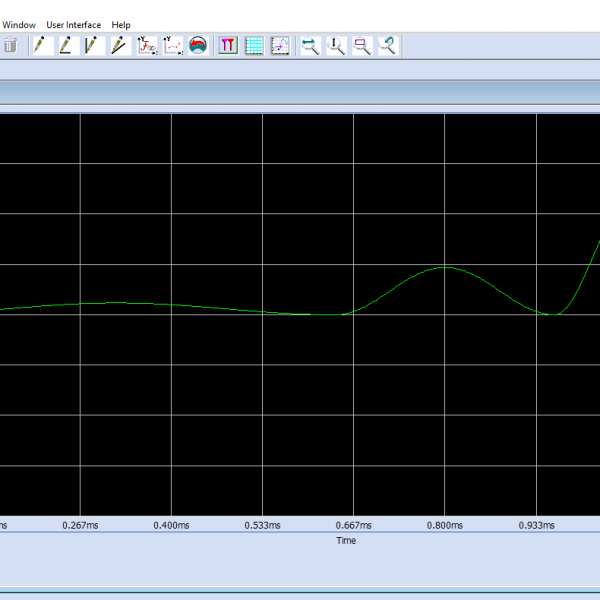Select the fourth pencil marker tool
This screenshot has height=600, width=600.
point(118,45)
